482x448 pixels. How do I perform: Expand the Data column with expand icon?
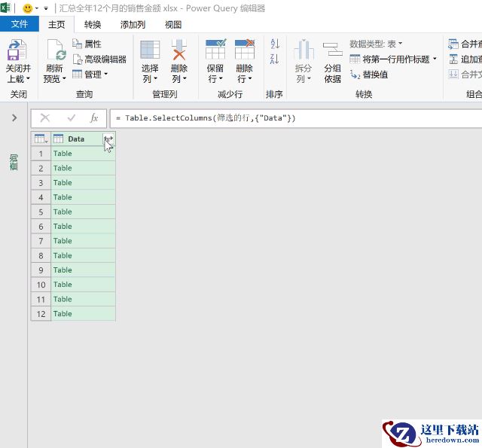tap(108, 139)
